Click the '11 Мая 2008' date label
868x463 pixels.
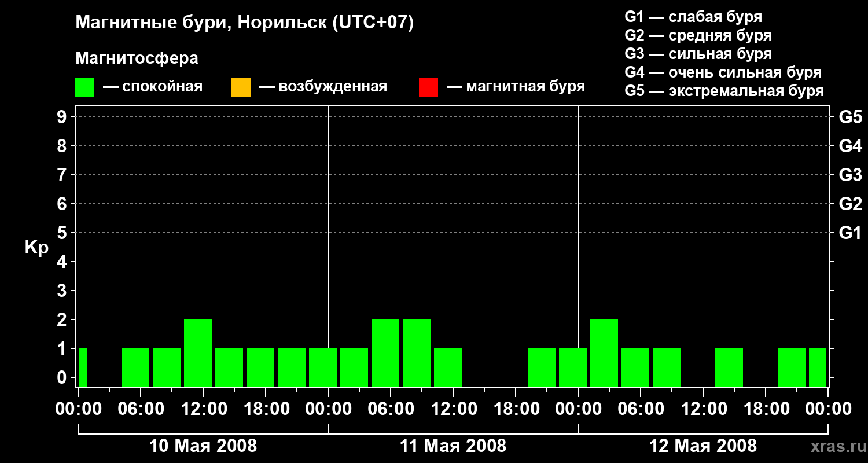point(453,446)
